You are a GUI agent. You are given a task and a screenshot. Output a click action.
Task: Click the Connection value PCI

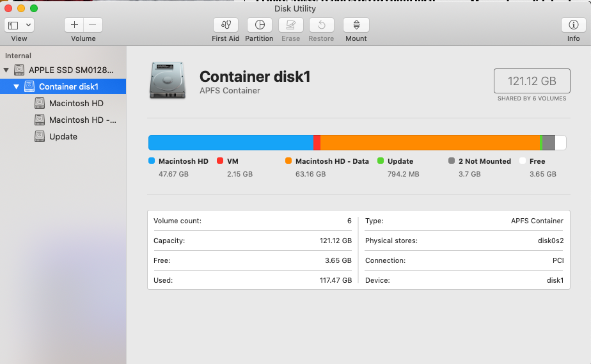pos(558,260)
